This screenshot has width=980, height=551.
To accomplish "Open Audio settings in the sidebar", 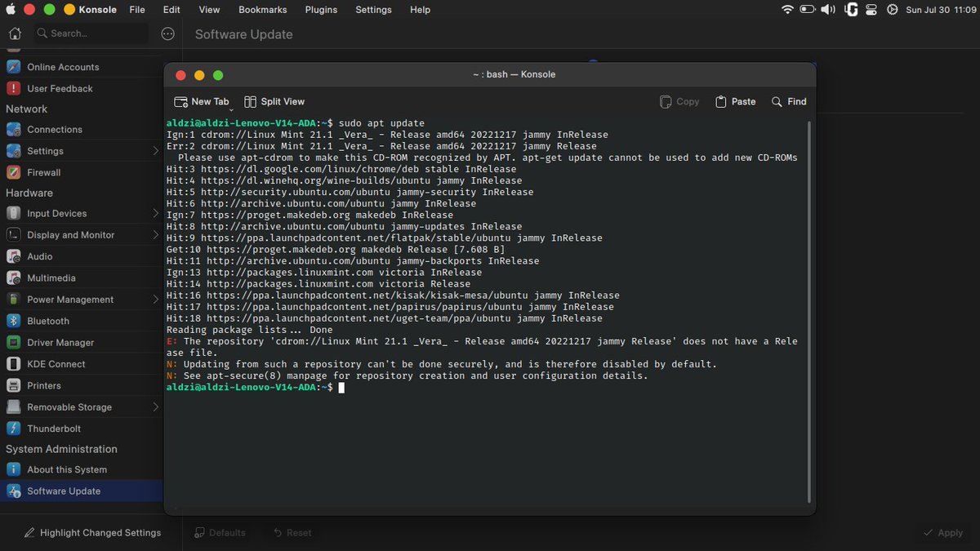I will 82,256.
